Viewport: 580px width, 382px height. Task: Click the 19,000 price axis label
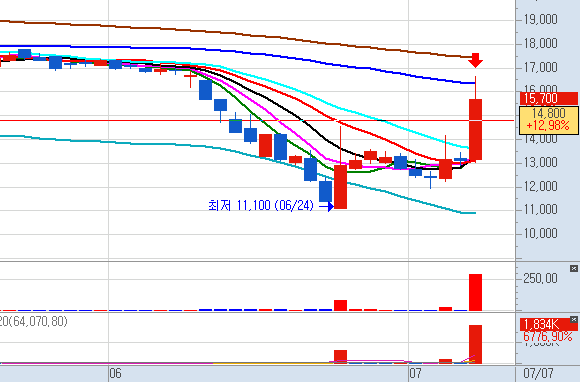[x=540, y=19]
